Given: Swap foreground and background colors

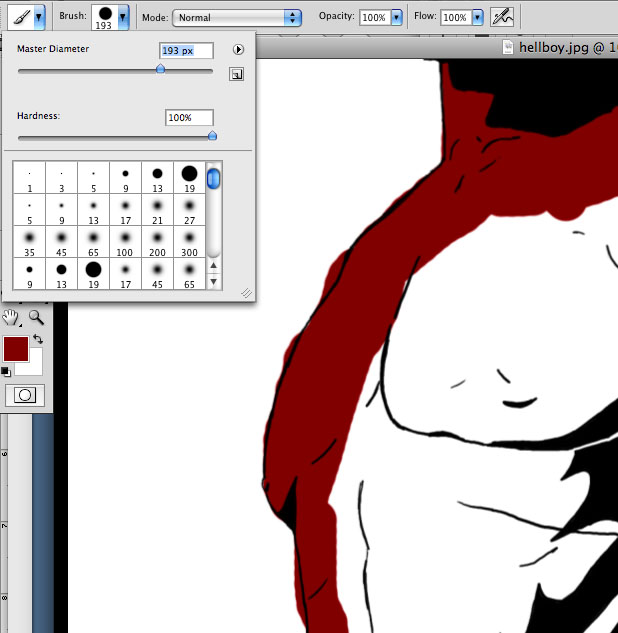Looking at the screenshot, I should [x=38, y=339].
